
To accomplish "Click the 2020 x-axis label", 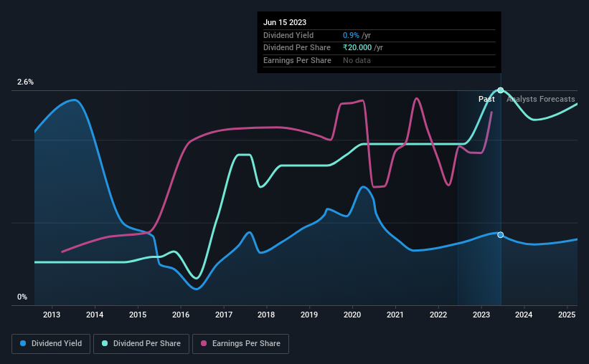I will tap(352, 315).
